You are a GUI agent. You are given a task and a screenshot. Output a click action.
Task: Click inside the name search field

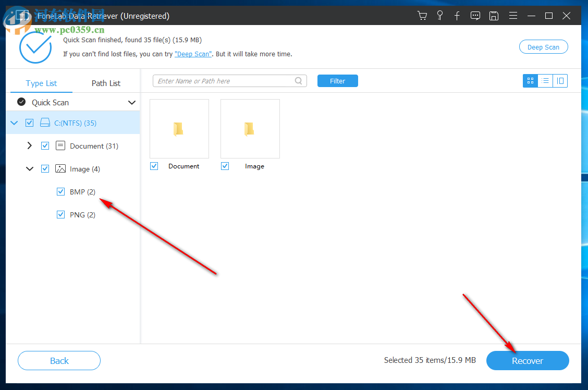coord(224,81)
